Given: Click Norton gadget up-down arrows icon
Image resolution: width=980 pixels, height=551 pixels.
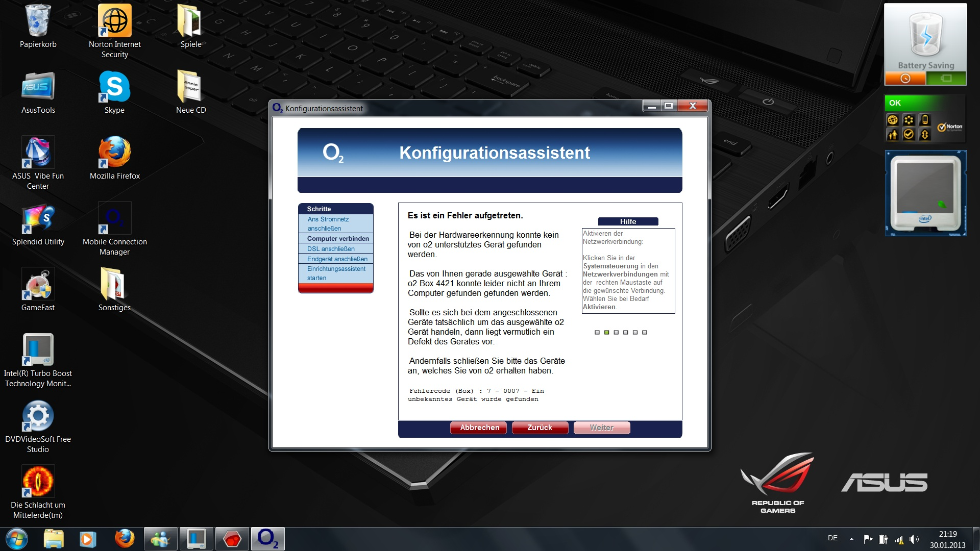Looking at the screenshot, I should tap(924, 135).
